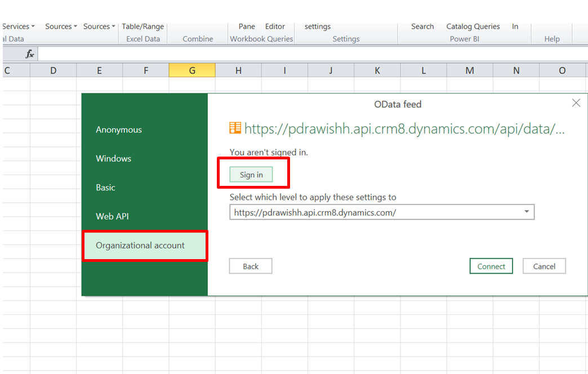The height and width of the screenshot is (374, 588).
Task: Click the Power BI Search ribbon item
Action: coord(422,26)
